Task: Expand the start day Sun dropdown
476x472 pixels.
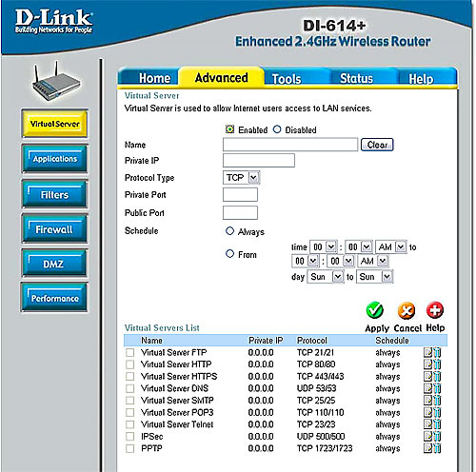Action: (x=326, y=277)
